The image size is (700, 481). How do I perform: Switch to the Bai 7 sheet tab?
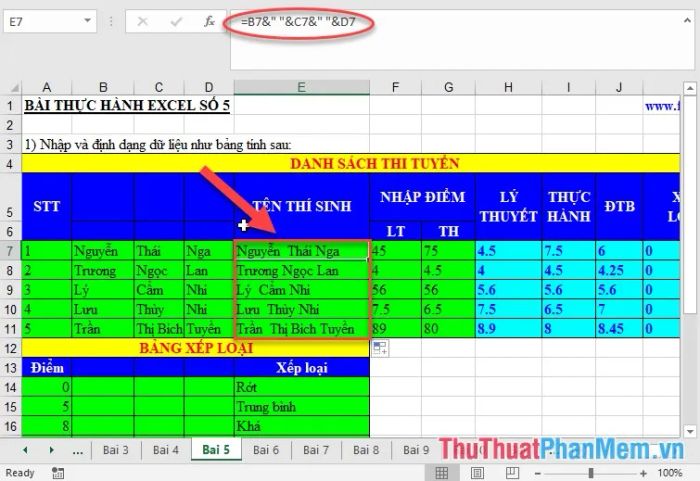(x=316, y=450)
